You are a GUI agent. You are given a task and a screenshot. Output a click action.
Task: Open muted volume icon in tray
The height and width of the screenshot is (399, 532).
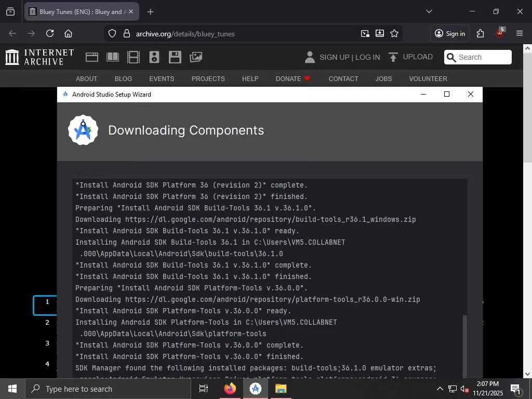click(464, 389)
